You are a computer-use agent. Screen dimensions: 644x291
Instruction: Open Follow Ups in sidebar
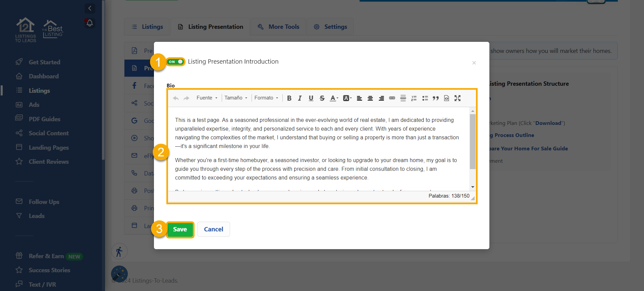tap(37, 202)
